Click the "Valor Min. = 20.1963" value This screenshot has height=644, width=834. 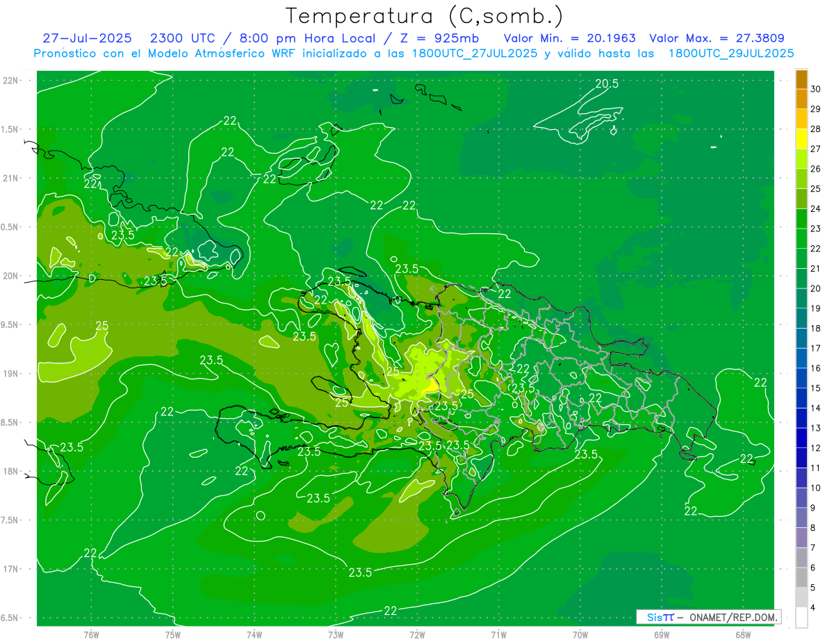pyautogui.click(x=570, y=38)
